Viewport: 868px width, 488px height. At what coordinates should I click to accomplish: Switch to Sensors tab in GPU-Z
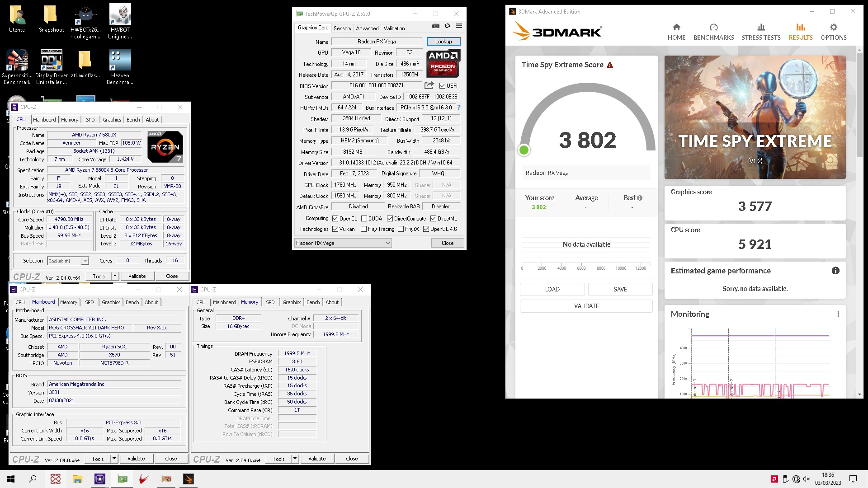(342, 28)
